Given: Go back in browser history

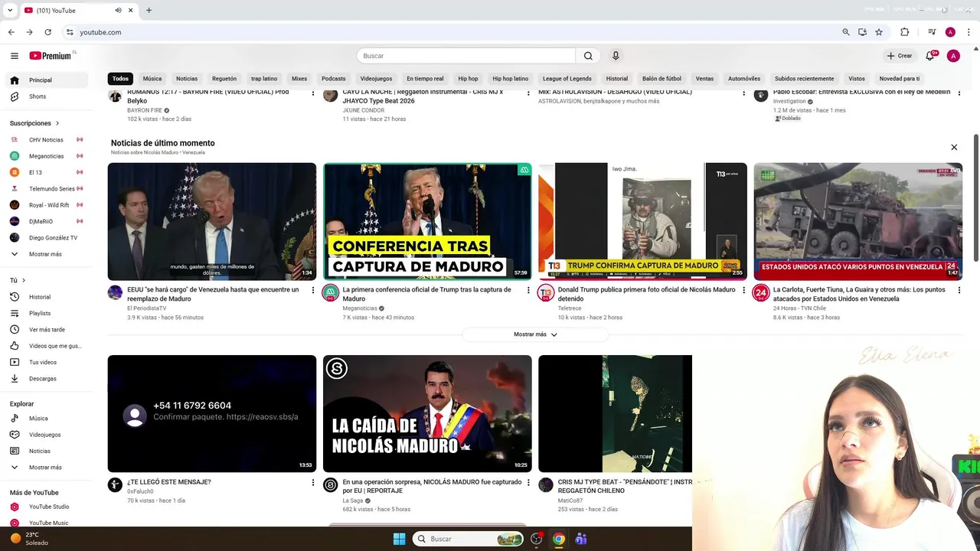Looking at the screenshot, I should click(11, 32).
